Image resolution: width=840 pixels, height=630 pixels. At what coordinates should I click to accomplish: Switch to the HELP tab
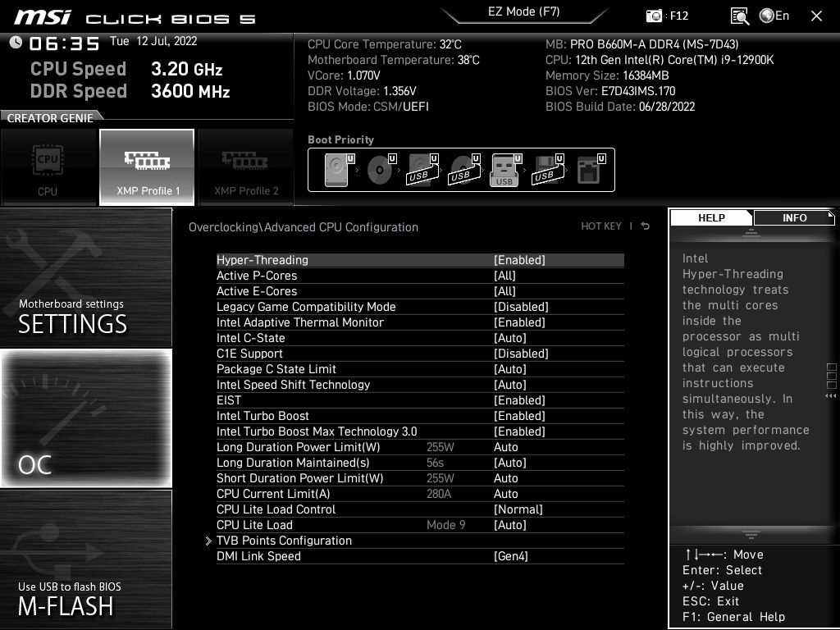tap(711, 217)
